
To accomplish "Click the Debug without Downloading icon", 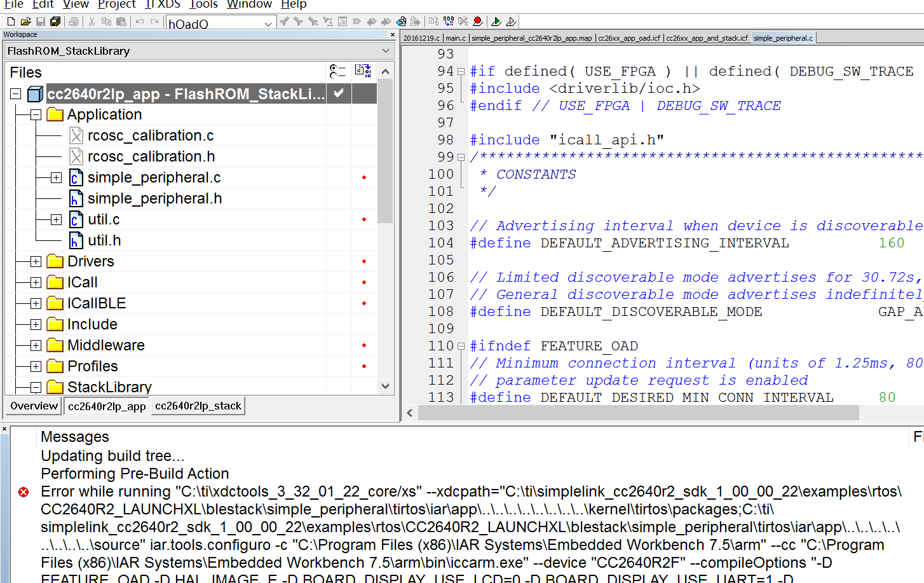I will pyautogui.click(x=511, y=22).
